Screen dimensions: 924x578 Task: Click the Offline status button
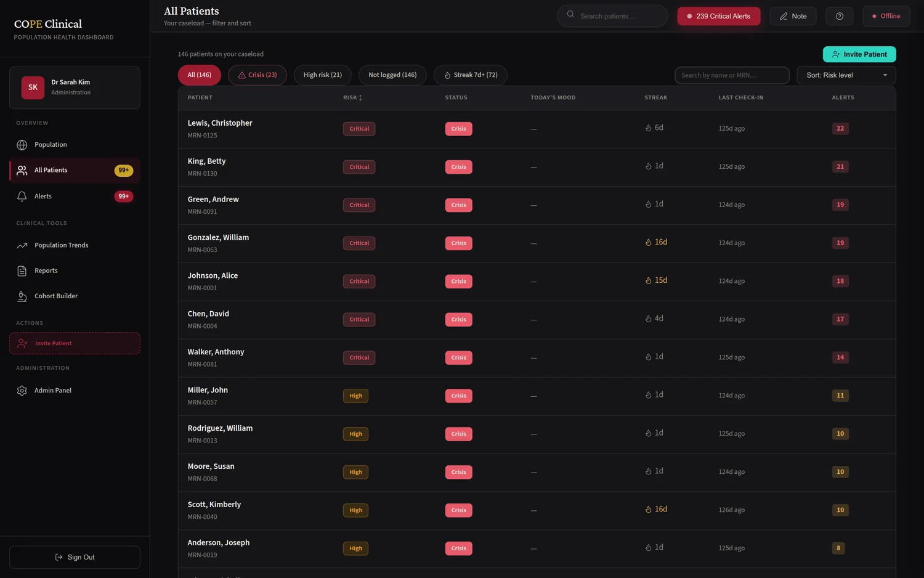click(x=886, y=16)
